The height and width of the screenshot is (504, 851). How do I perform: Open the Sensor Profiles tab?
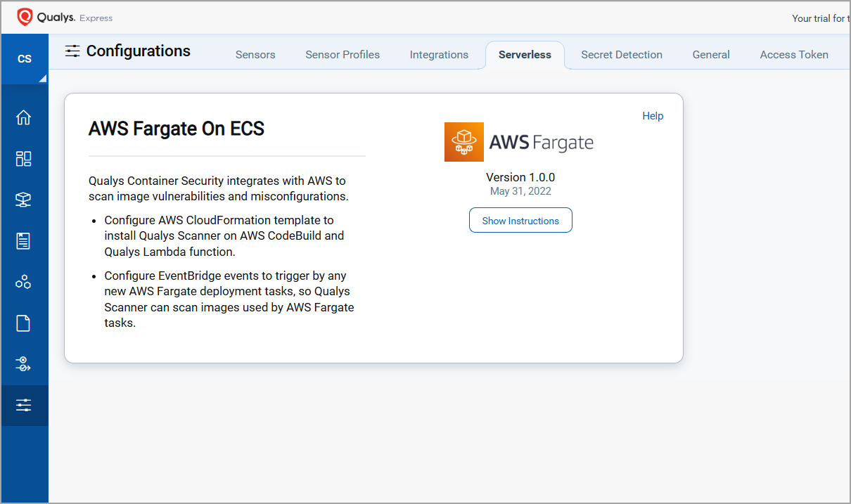343,55
